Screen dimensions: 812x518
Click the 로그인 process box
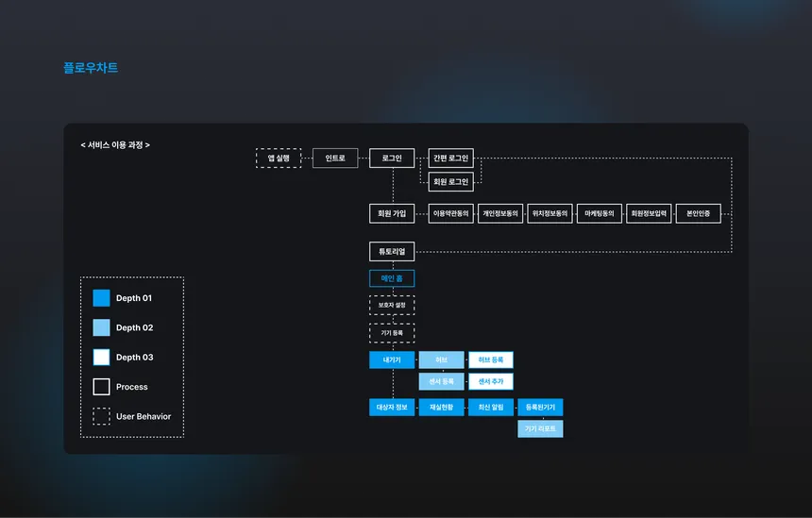pos(392,158)
